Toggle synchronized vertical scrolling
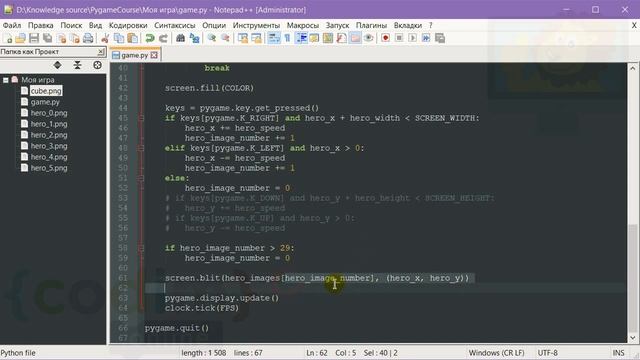This screenshot has height=360, width=640. tap(243, 38)
